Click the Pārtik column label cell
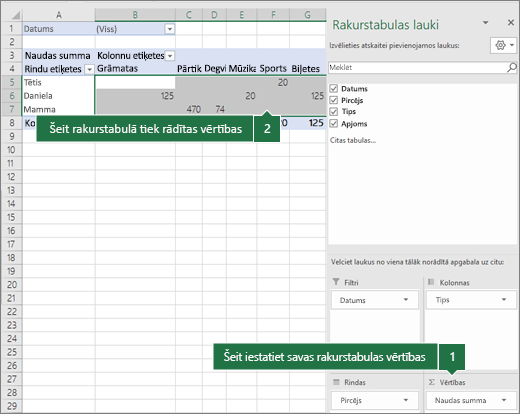The width and height of the screenshot is (520, 414). tap(189, 69)
